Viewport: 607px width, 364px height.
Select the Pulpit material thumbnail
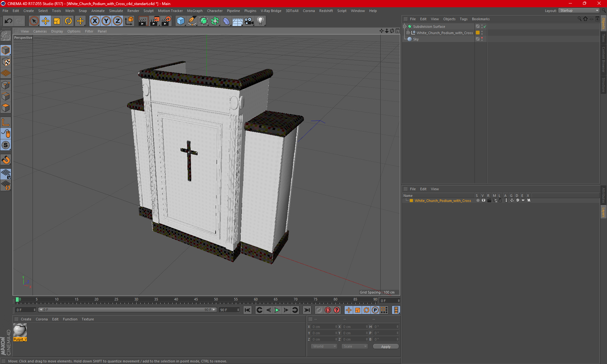[20, 331]
